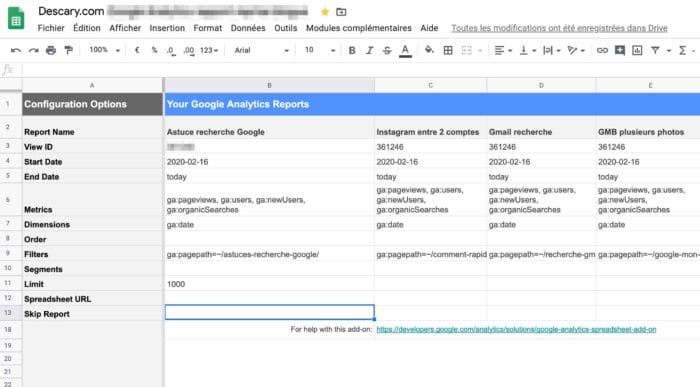Open the Édition menu
The height and width of the screenshot is (387, 700).
click(x=87, y=28)
